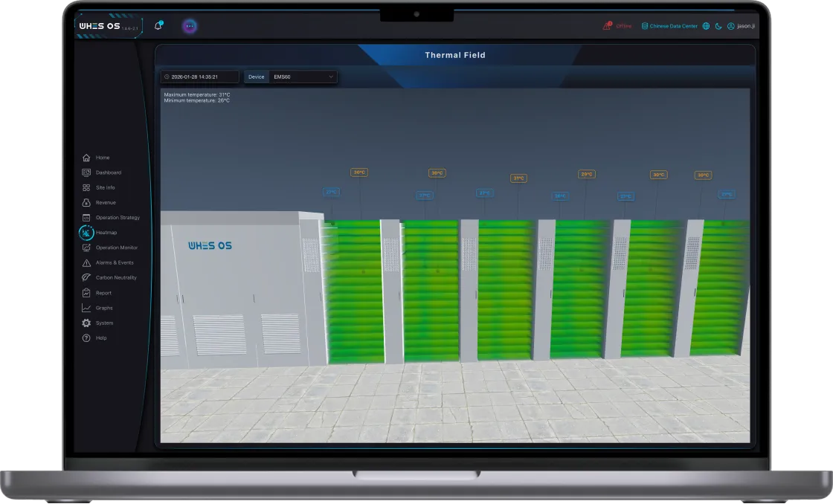Viewport: 833px width, 504px height.
Task: Open Revenue from the sidebar
Action: pos(105,203)
